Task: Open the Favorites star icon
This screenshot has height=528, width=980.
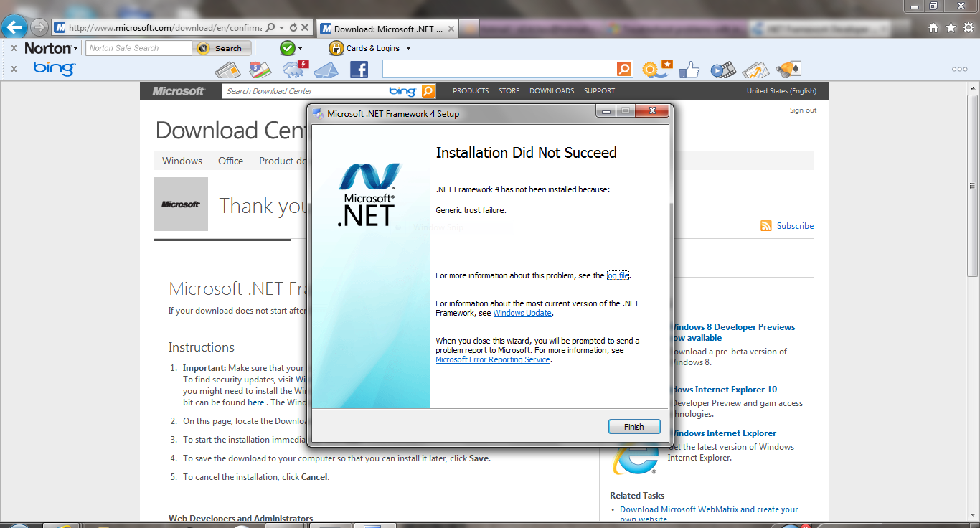Action: coord(951,27)
